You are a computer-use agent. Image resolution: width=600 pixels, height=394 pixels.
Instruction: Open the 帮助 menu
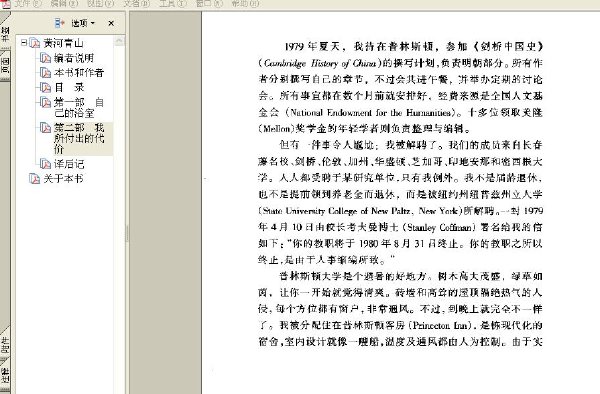coord(245,4)
